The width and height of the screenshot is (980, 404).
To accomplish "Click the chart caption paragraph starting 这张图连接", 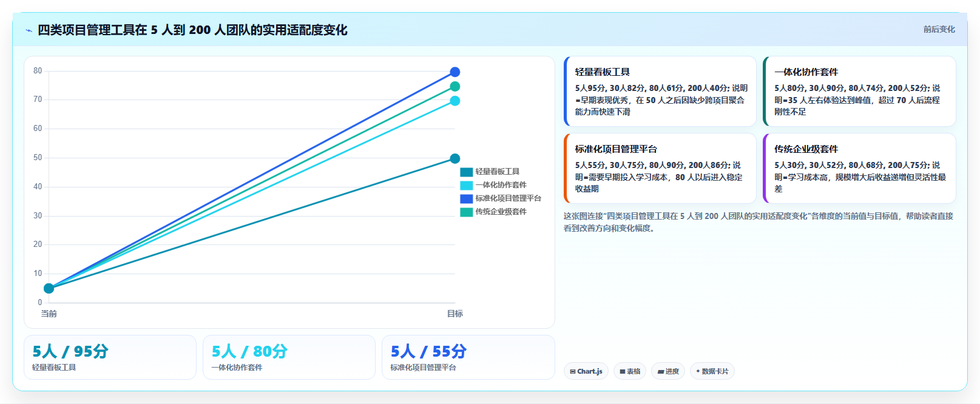I will pos(759,222).
